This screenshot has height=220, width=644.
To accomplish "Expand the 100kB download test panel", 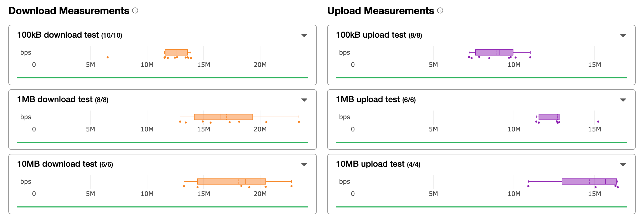I will [304, 35].
